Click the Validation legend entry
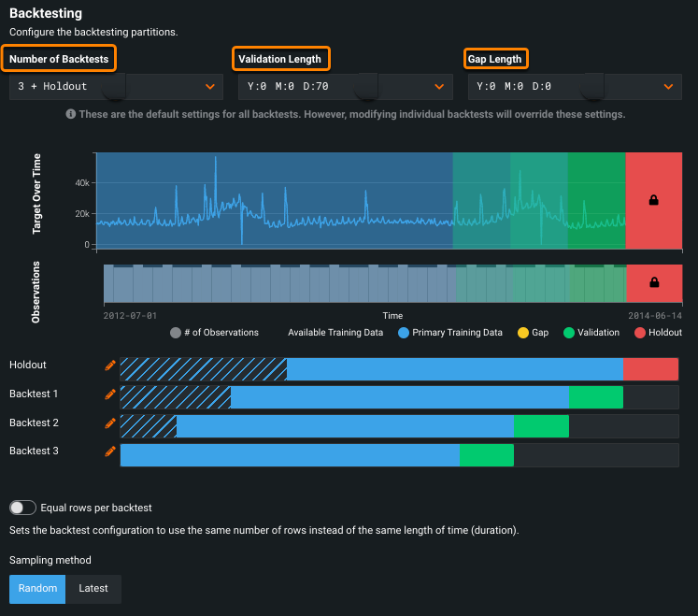Viewport: 698px width, 616px height. (x=590, y=333)
